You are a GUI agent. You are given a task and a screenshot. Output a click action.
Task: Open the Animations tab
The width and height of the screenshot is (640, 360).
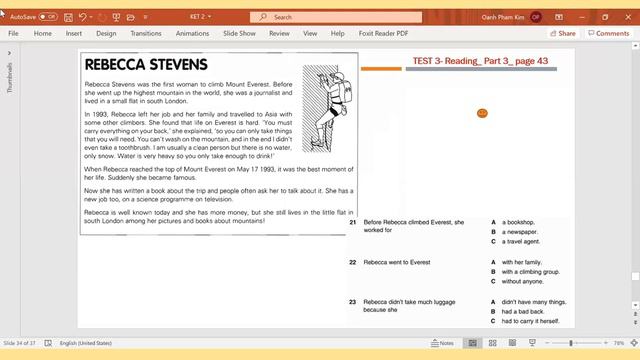[x=192, y=33]
